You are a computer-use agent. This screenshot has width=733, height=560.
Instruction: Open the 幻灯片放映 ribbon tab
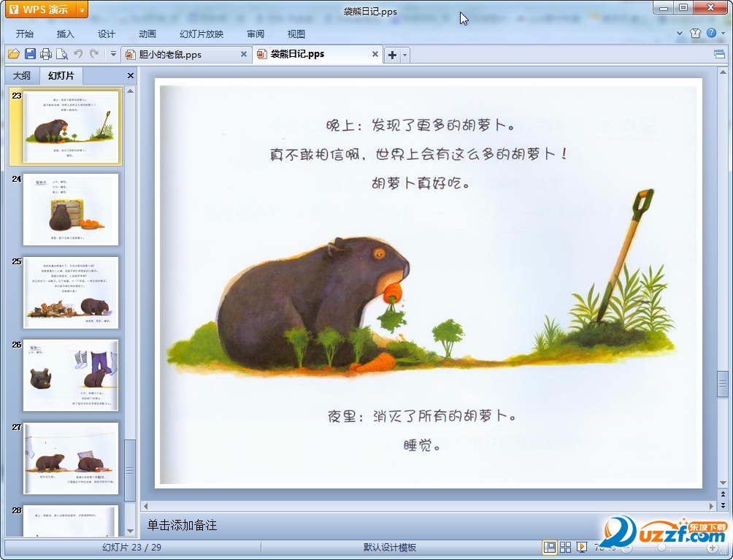coord(202,34)
